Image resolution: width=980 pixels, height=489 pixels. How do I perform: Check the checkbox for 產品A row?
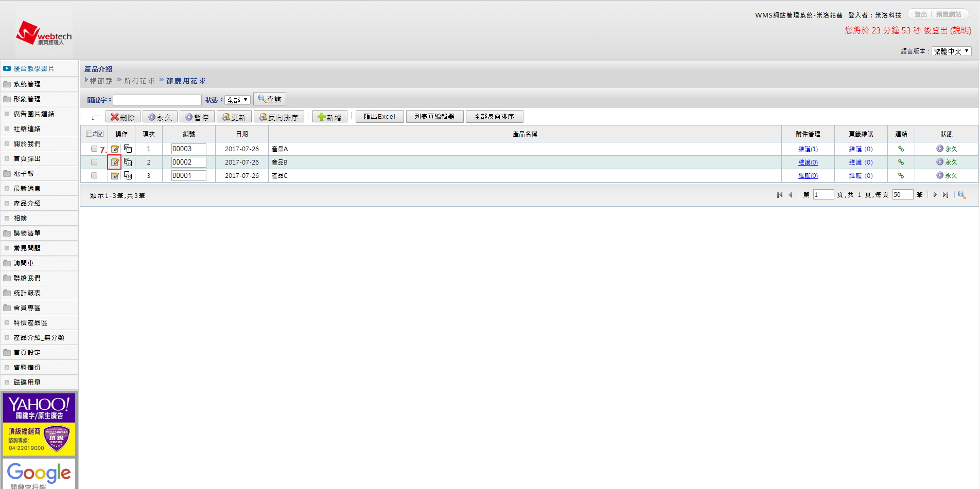(94, 149)
